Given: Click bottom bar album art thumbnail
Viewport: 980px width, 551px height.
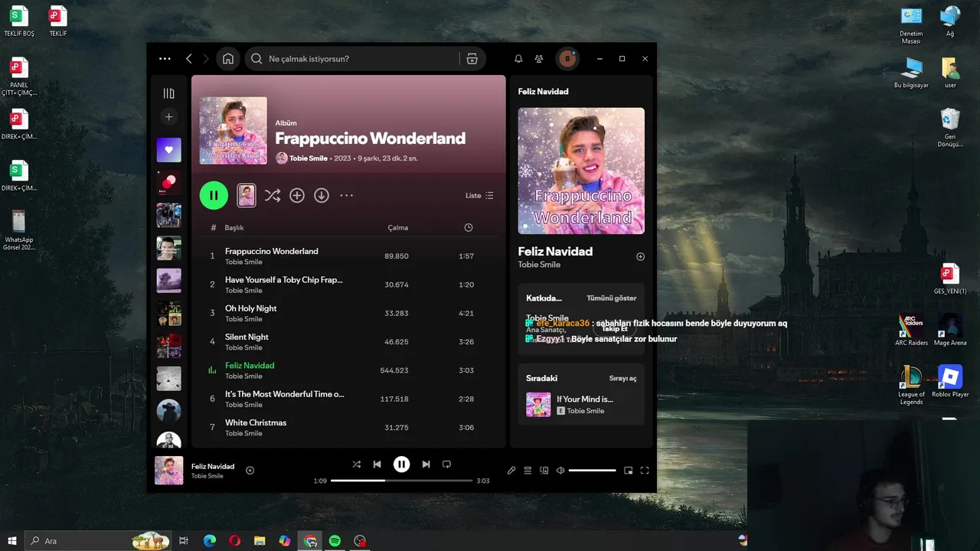Looking at the screenshot, I should (169, 471).
